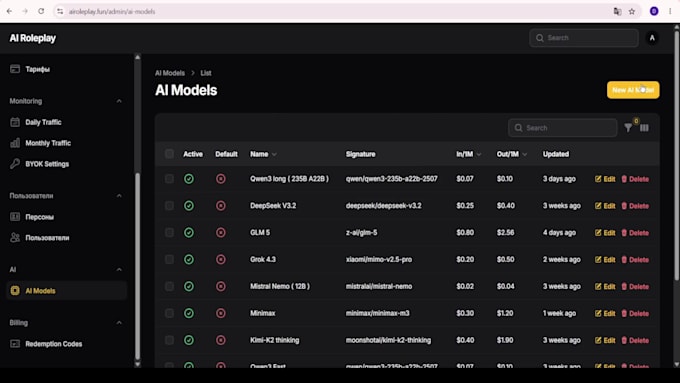
Task: Toggle Active status for Qwen3 long
Action: 189,179
